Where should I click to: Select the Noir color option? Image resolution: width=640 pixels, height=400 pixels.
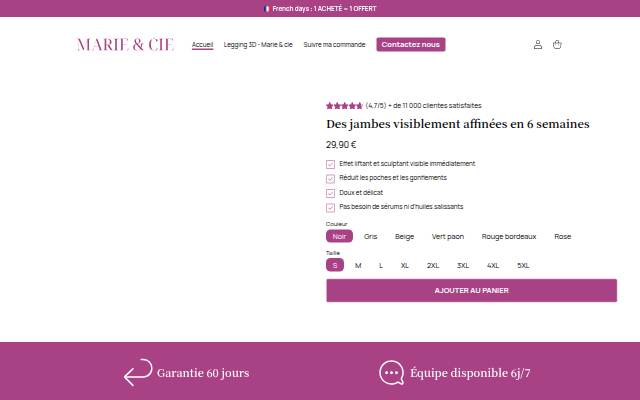pos(339,236)
